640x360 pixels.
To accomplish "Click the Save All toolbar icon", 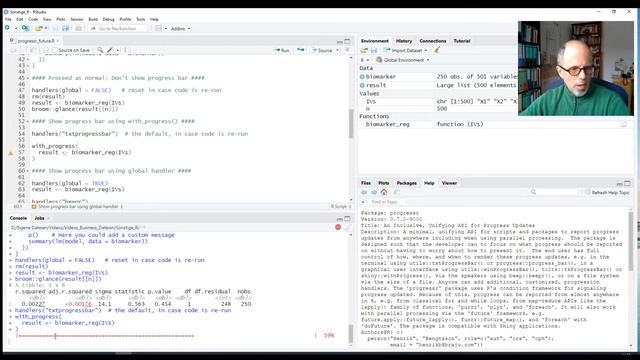I will 65,28.
